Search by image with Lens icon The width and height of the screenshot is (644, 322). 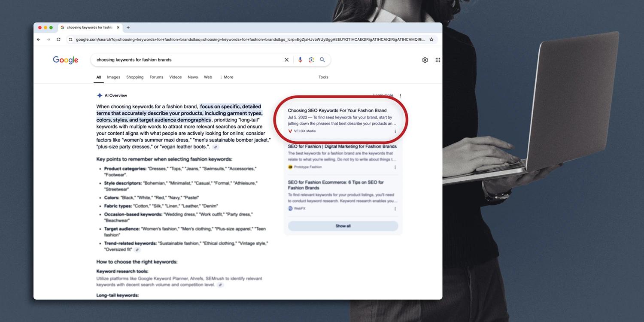[x=311, y=60]
